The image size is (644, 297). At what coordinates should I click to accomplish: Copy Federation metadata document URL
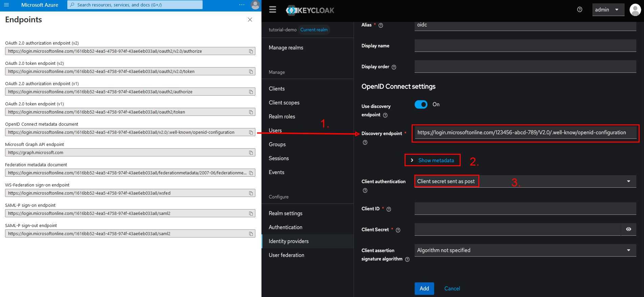coord(251,173)
